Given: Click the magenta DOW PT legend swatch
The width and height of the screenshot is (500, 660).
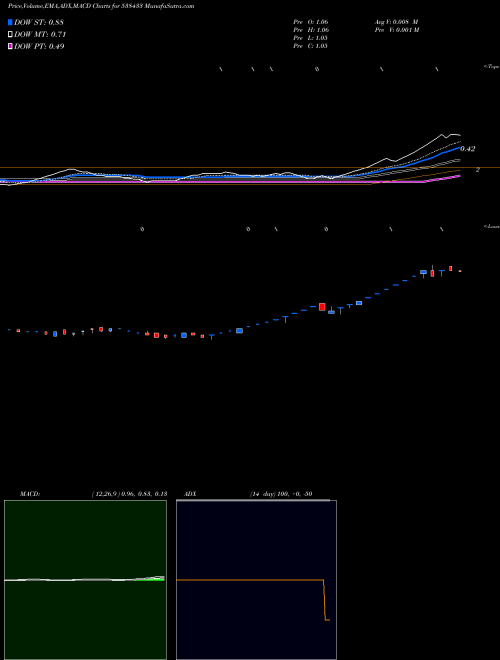Looking at the screenshot, I should pyautogui.click(x=10, y=46).
